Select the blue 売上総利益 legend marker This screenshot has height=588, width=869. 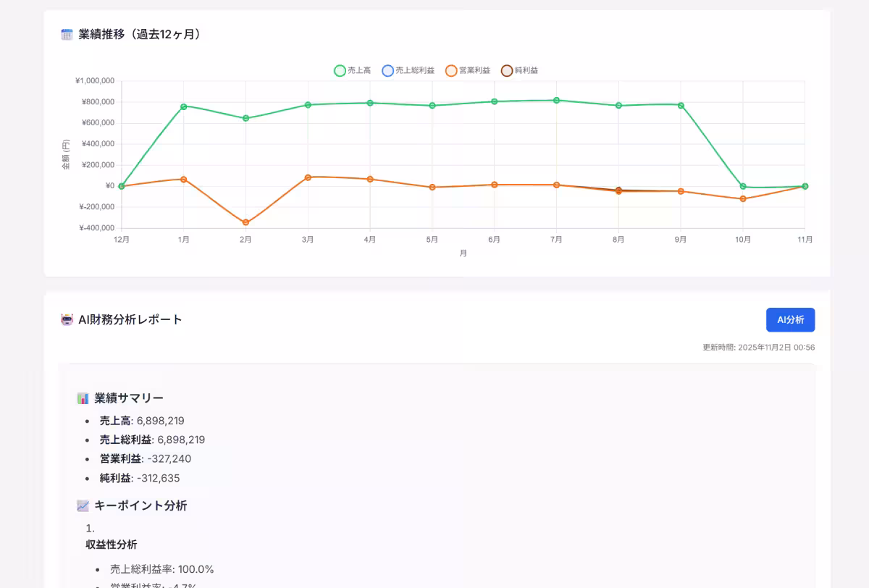tap(387, 70)
